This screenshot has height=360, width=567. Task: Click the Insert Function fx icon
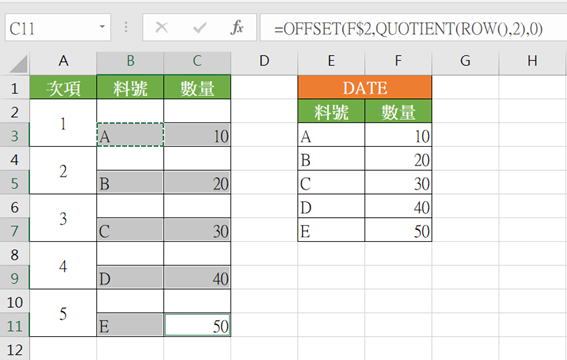point(237,27)
